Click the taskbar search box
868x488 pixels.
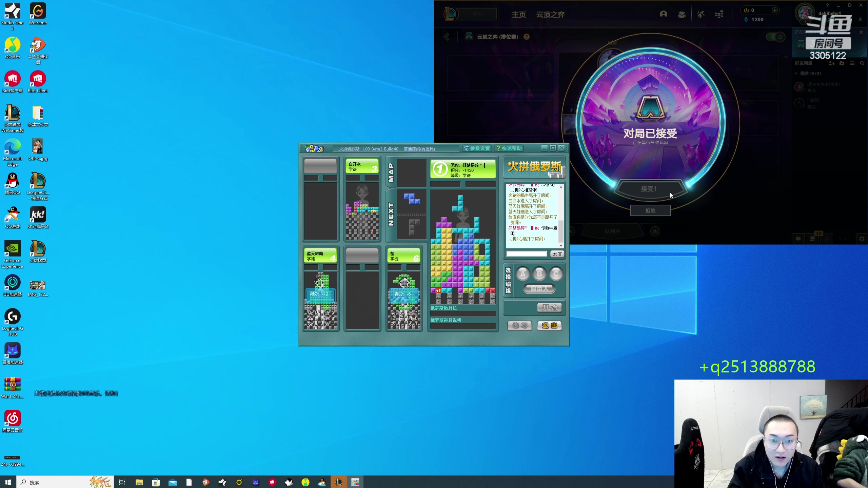[65, 482]
